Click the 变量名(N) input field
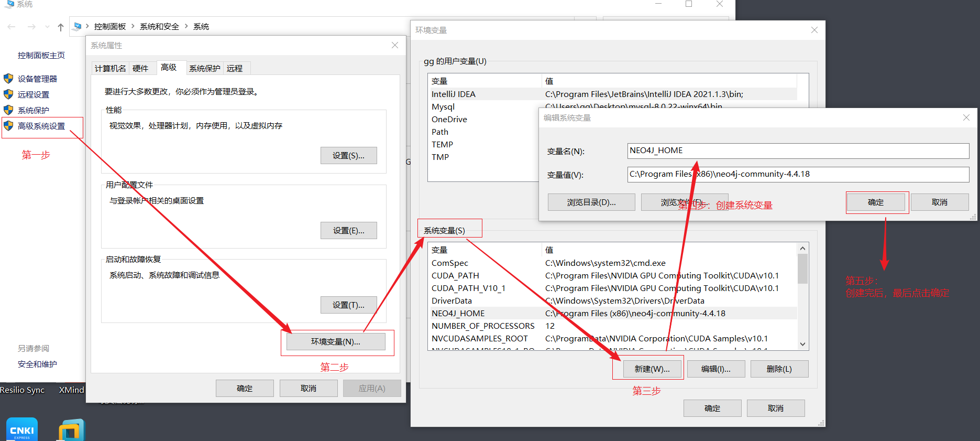Image resolution: width=980 pixels, height=441 pixels. tap(798, 151)
